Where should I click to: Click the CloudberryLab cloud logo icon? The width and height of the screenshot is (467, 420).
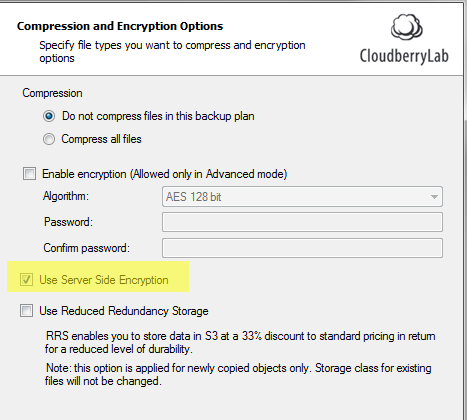pyautogui.click(x=407, y=27)
